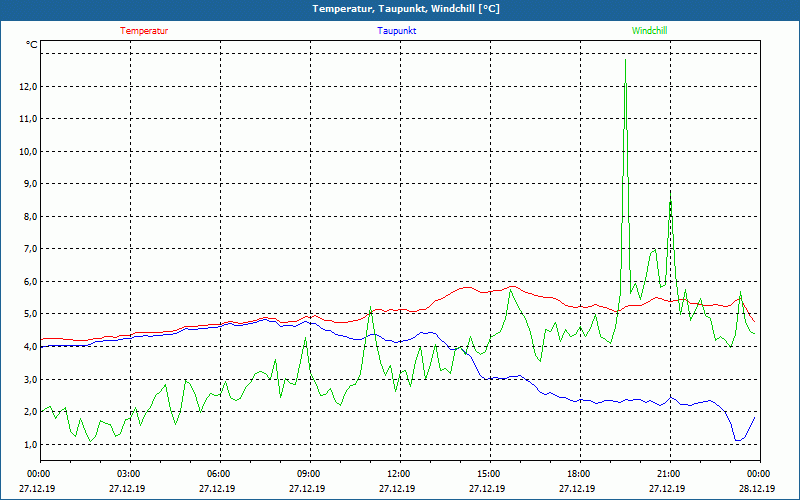Click the 15:00 time axis label
The width and height of the screenshot is (800, 500).
coord(487,474)
